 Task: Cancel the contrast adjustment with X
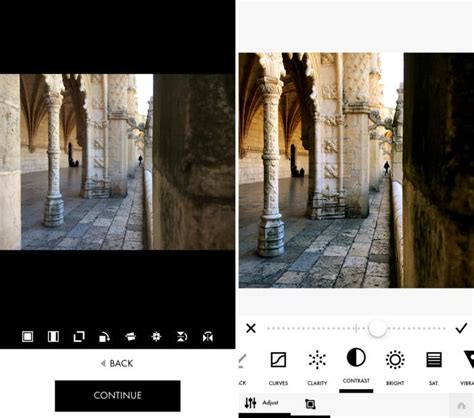pyautogui.click(x=251, y=328)
